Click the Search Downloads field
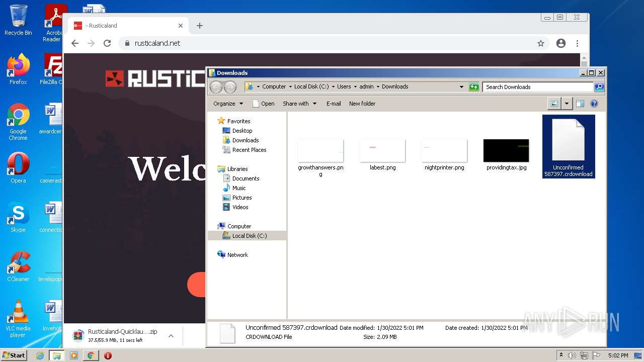644x362 pixels. [x=538, y=87]
